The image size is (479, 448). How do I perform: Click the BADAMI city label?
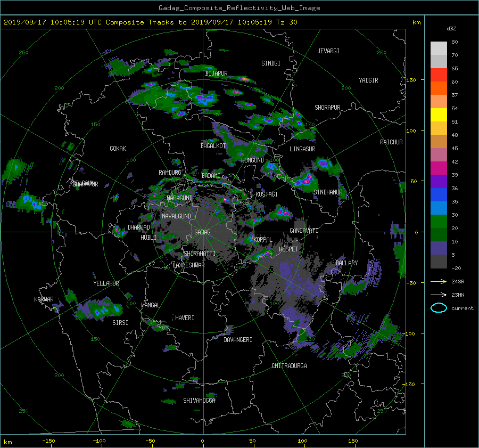tap(211, 176)
